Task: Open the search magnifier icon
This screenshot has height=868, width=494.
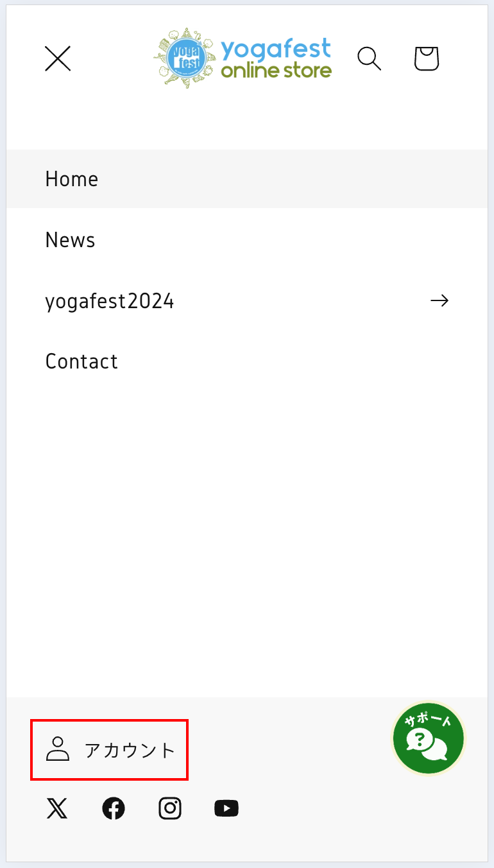Action: coord(370,58)
